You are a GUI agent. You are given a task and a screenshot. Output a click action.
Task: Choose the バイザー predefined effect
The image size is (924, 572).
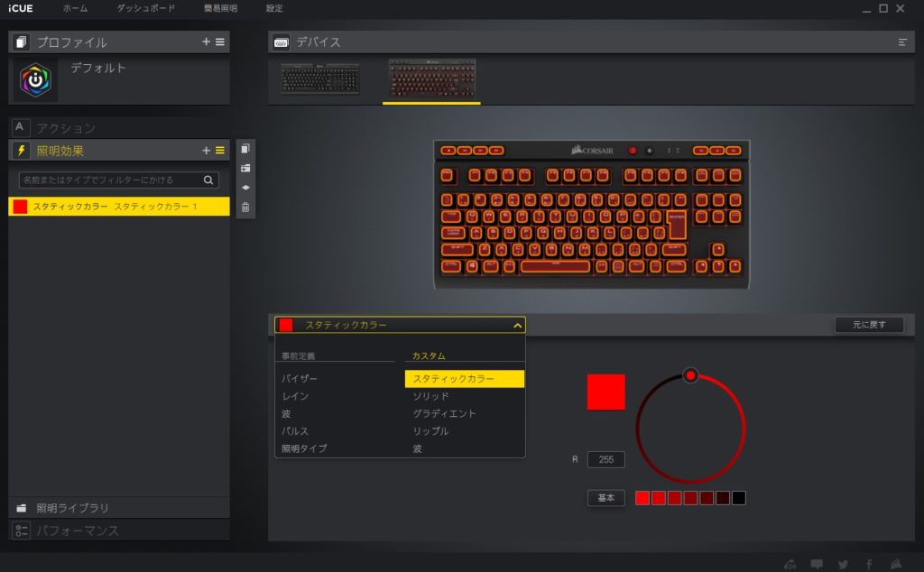300,378
